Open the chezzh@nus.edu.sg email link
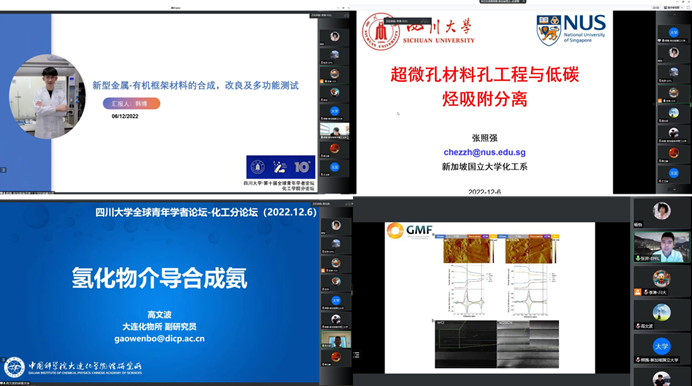This screenshot has width=692, height=386. pyautogui.click(x=484, y=152)
